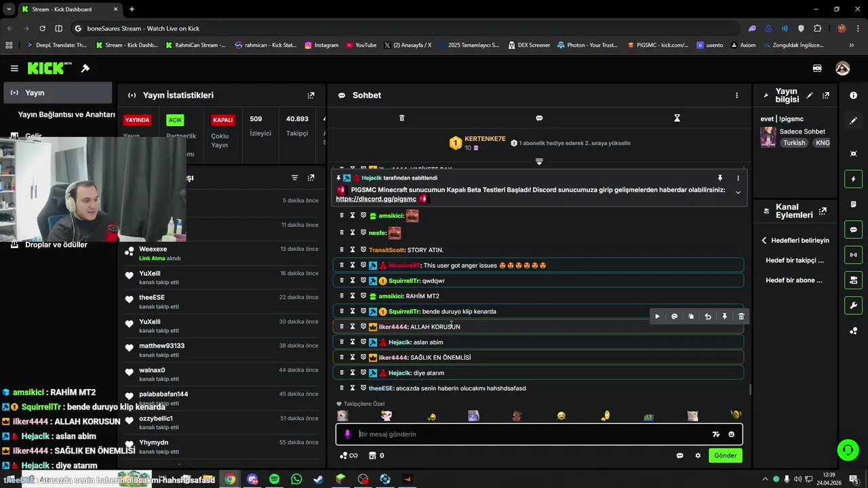Select Yayın in the left sidebar
The height and width of the screenshot is (488, 868).
point(57,93)
